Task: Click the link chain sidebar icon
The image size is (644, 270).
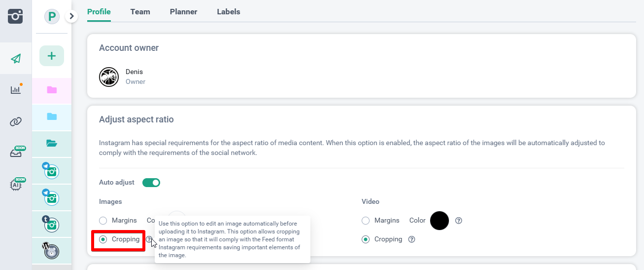Action: click(x=16, y=121)
